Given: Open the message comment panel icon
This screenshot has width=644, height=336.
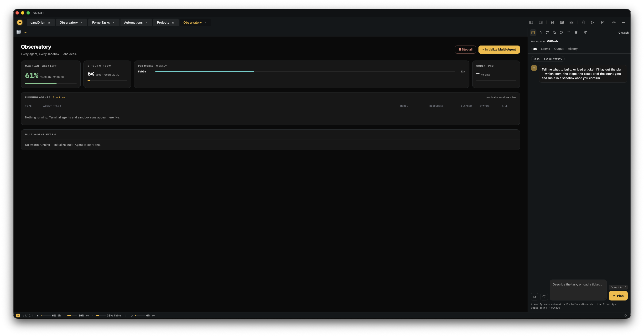Looking at the screenshot, I should pyautogui.click(x=586, y=33).
